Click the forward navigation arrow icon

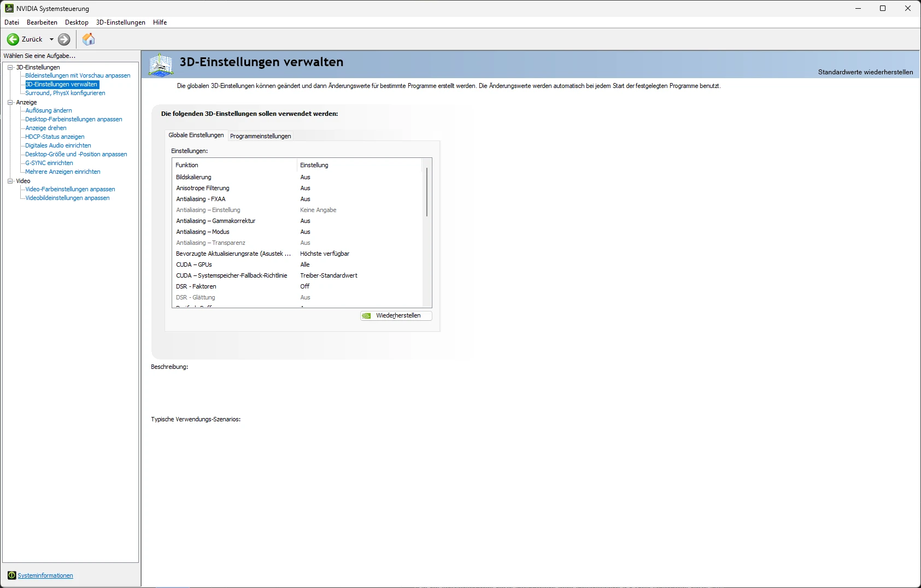click(x=64, y=39)
